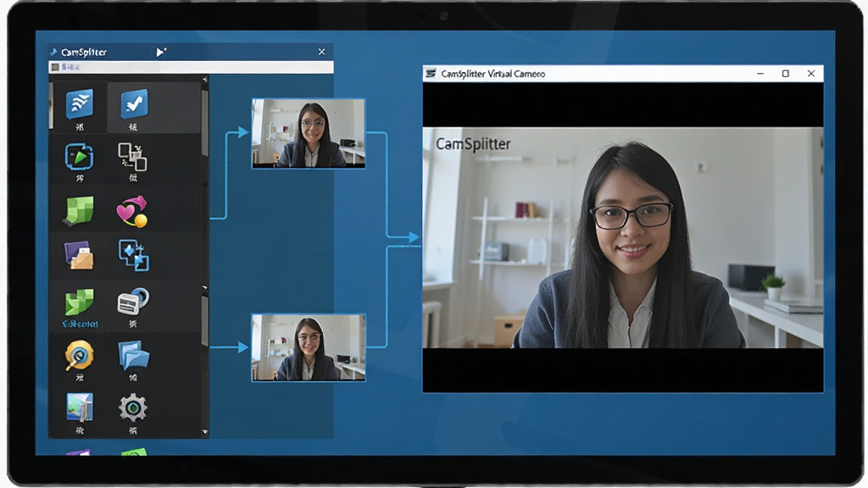
Task: Click the CamSplitter Virtual Camera window logo
Action: [x=431, y=73]
